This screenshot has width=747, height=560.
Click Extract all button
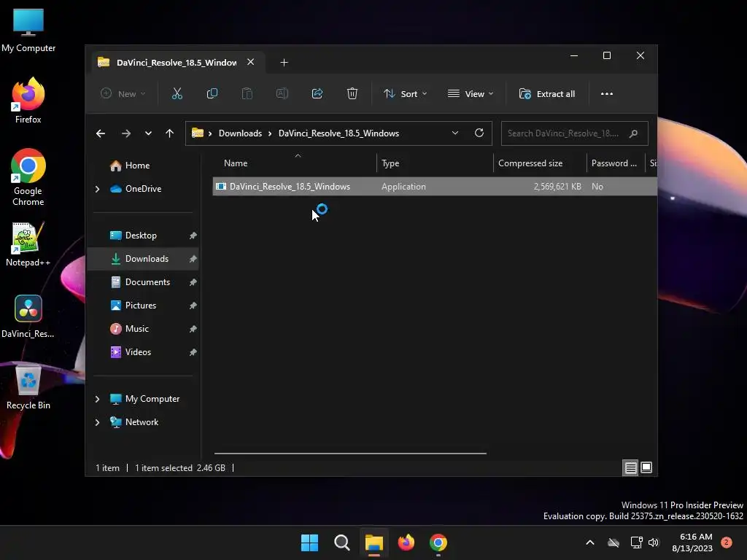click(x=547, y=94)
